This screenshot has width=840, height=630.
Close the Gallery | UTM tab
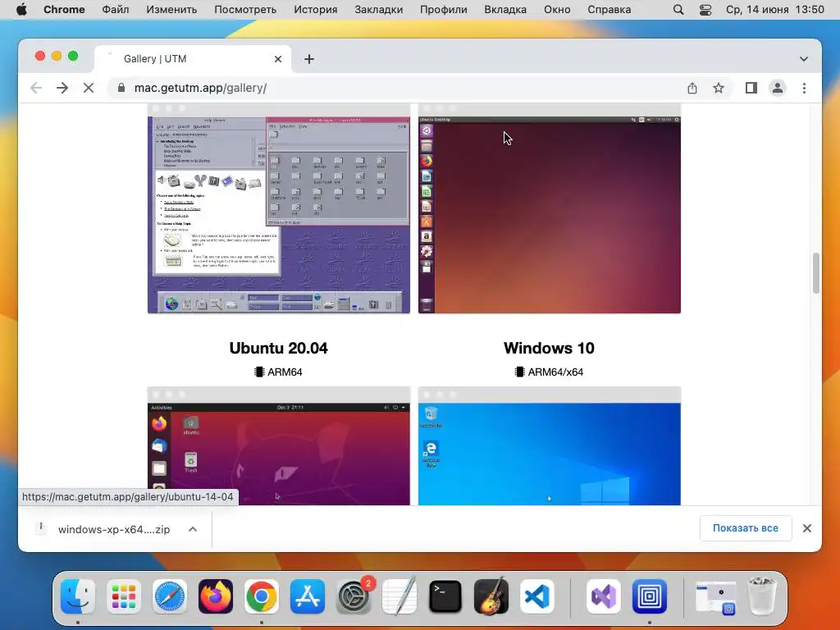(278, 59)
